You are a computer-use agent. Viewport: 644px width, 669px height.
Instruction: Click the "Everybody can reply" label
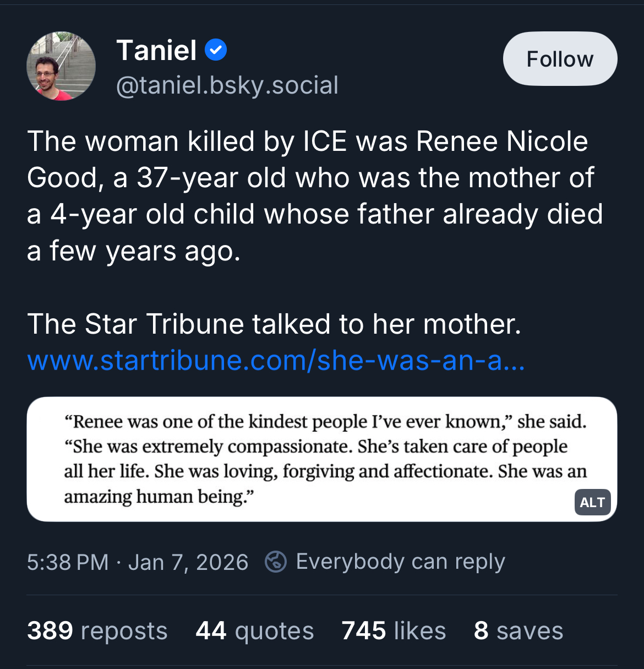click(x=400, y=562)
